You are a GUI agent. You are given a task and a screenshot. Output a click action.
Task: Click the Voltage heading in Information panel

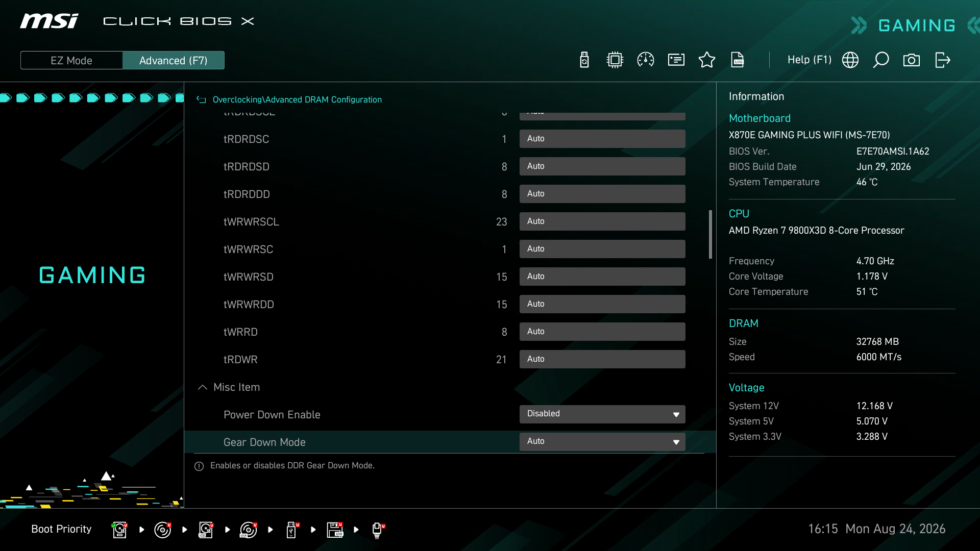click(x=746, y=388)
